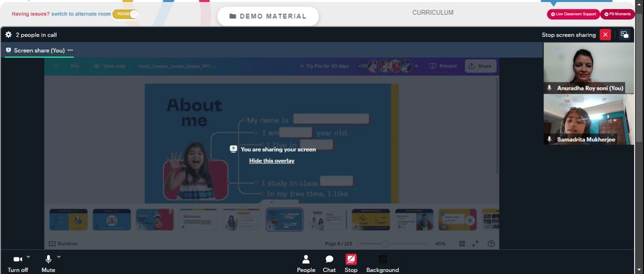Click the Duration button
The width and height of the screenshot is (644, 274).
tap(63, 244)
